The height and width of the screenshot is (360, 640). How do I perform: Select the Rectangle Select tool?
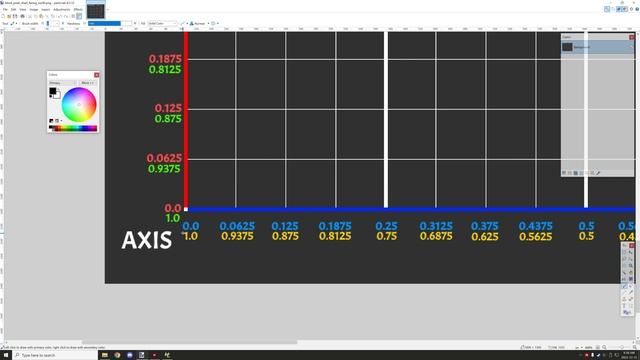click(624, 252)
